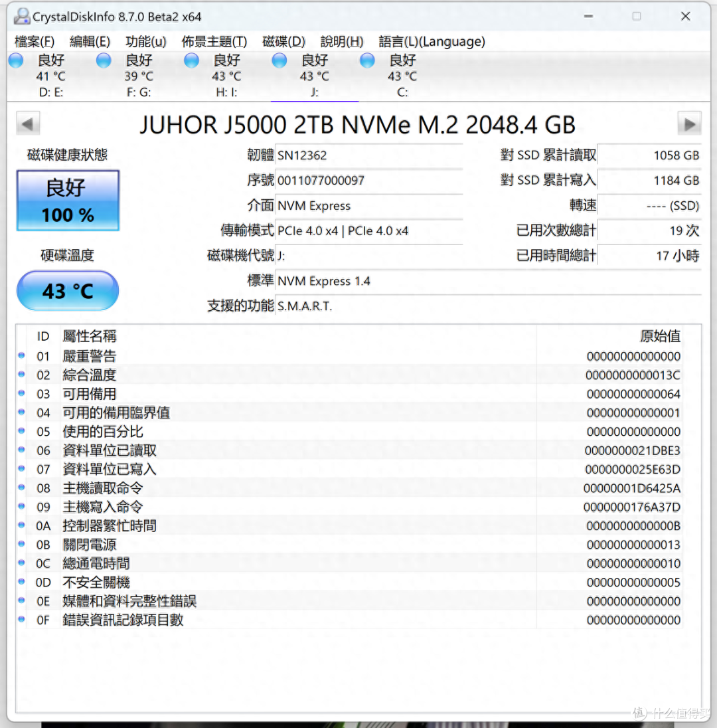Open the 磁碟(D) drive selection menu
717x728 pixels.
(x=284, y=41)
